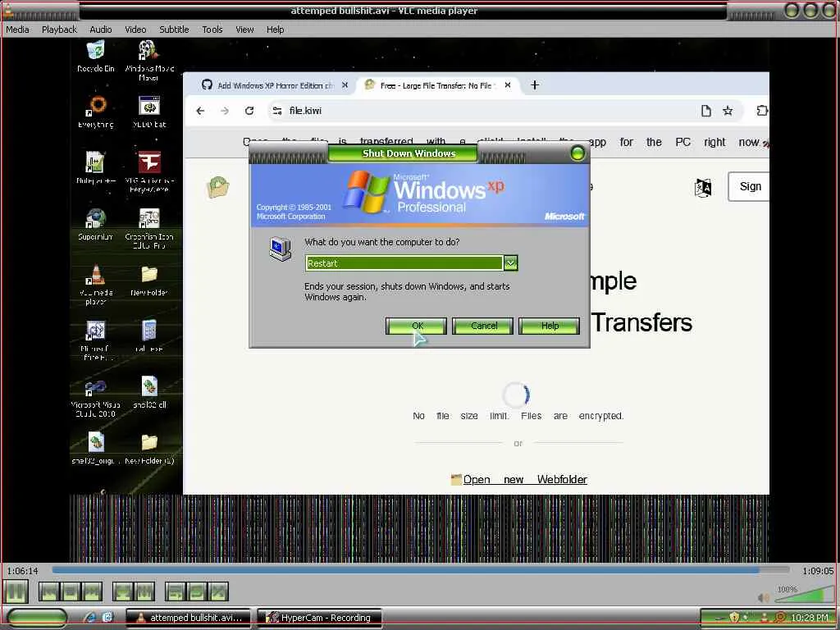Click security shield tray icon
Image resolution: width=840 pixels, height=630 pixels.
(734, 618)
